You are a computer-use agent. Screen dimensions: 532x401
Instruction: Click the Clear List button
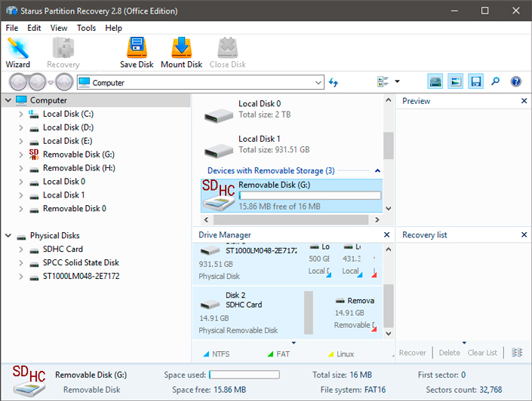point(482,353)
